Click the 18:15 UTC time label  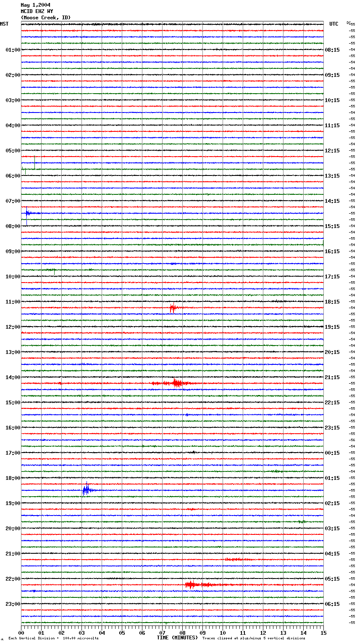click(x=332, y=302)
